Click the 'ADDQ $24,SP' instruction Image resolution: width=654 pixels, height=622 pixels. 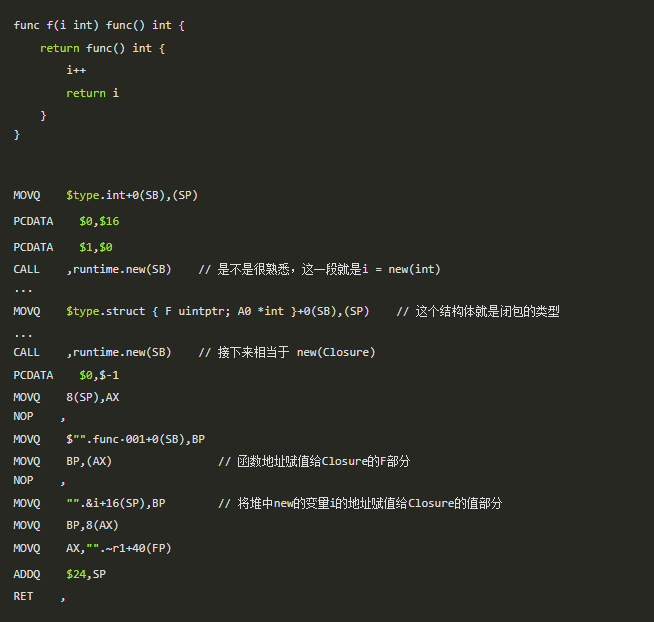(x=60, y=573)
